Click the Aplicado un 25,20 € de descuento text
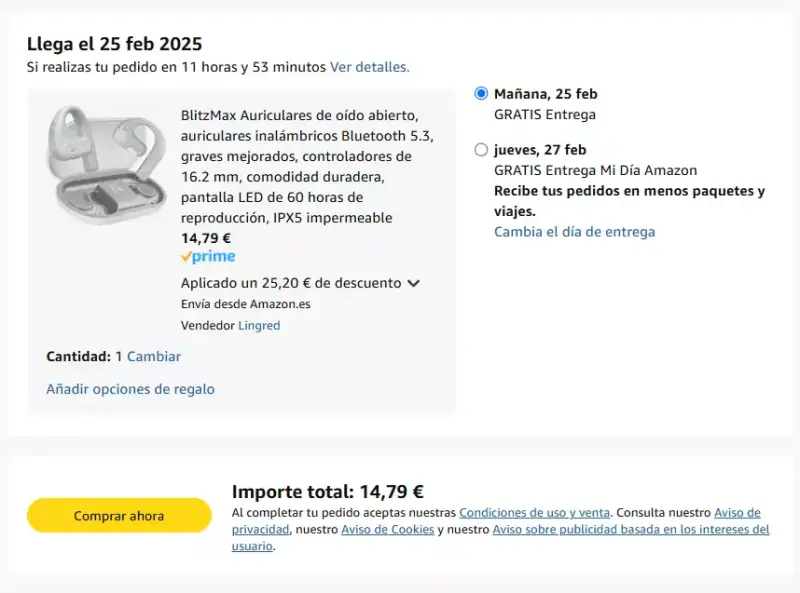Image resolution: width=800 pixels, height=593 pixels. click(291, 283)
